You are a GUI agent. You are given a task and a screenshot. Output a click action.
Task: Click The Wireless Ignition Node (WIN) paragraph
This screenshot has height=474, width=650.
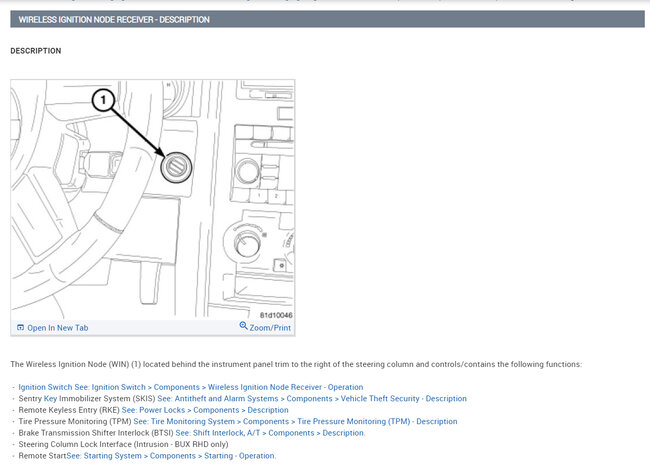click(296, 364)
